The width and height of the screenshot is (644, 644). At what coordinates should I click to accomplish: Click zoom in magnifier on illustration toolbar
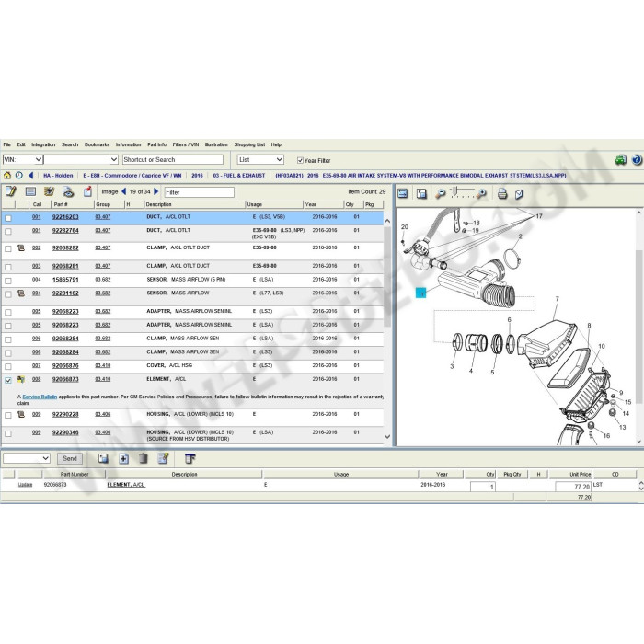(x=482, y=193)
